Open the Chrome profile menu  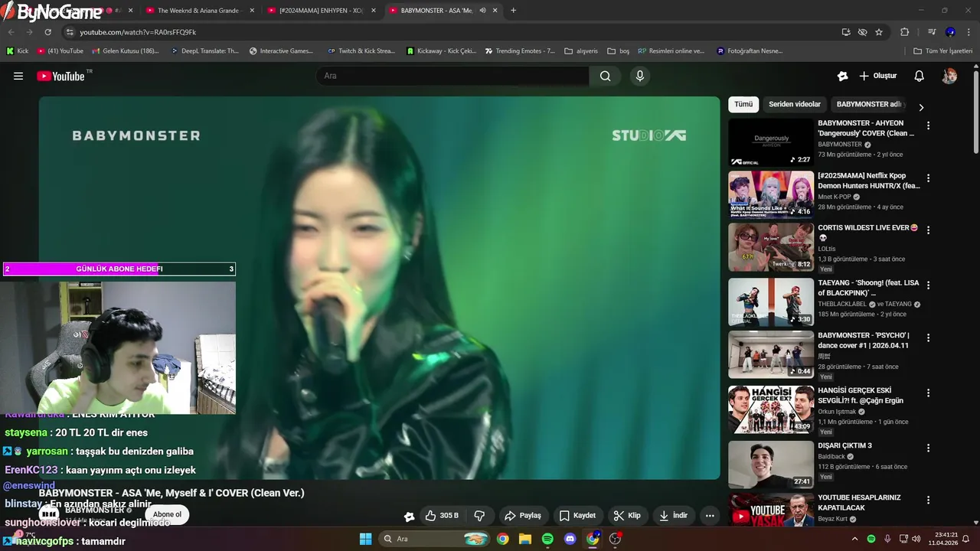coord(950,32)
